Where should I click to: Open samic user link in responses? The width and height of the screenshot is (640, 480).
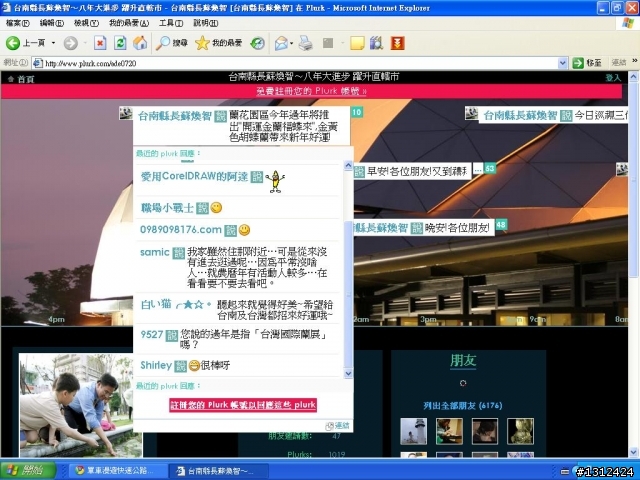[154, 252]
